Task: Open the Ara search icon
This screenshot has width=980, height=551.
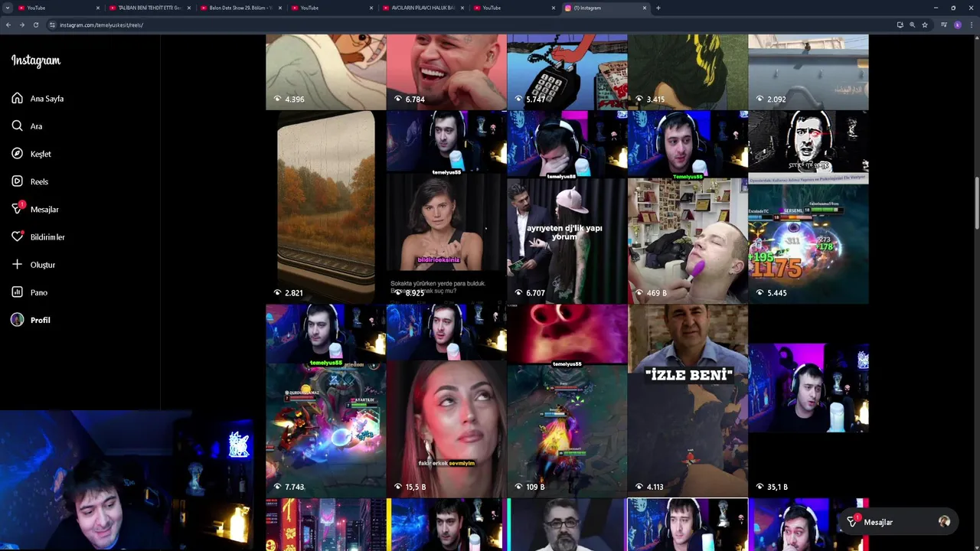Action: tap(17, 126)
